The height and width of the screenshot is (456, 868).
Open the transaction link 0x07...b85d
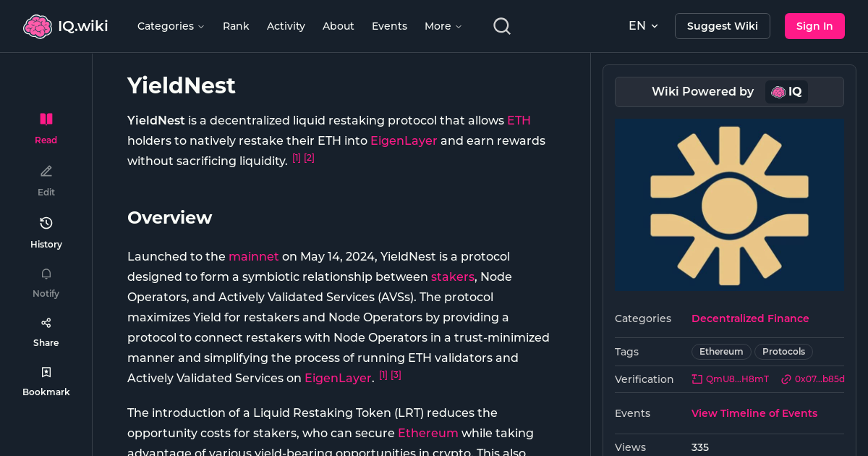tap(812, 379)
